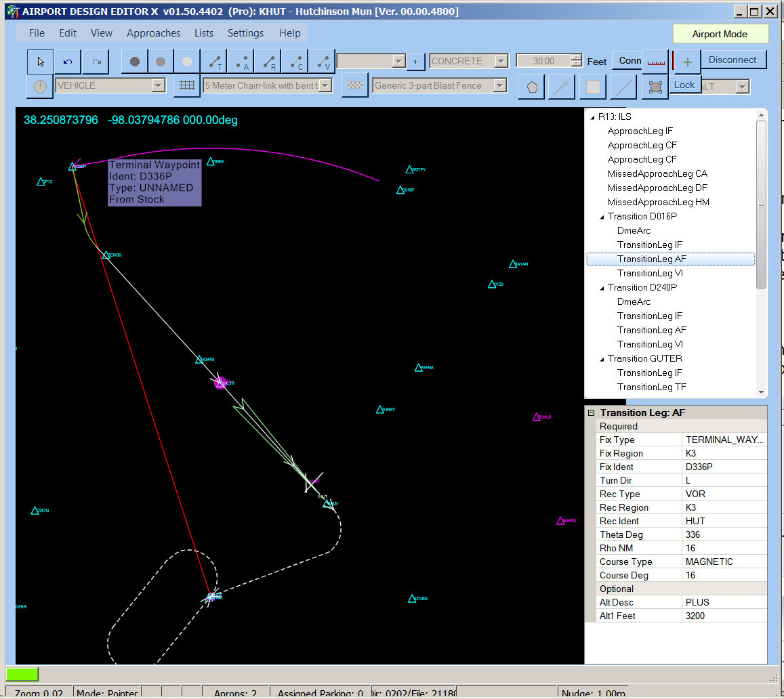Image resolution: width=784 pixels, height=699 pixels.
Task: Select the link tool labeled A
Action: pyautogui.click(x=242, y=62)
